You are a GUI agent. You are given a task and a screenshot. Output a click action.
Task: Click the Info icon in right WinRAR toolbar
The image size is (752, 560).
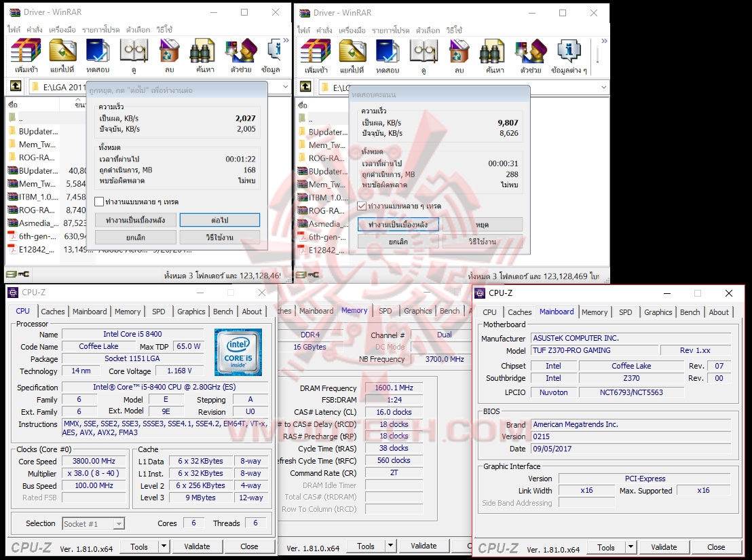click(569, 52)
